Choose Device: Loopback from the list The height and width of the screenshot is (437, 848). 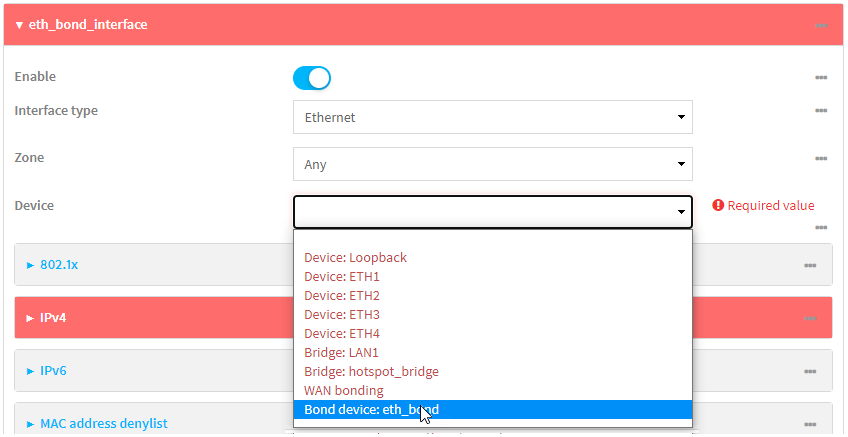click(355, 257)
